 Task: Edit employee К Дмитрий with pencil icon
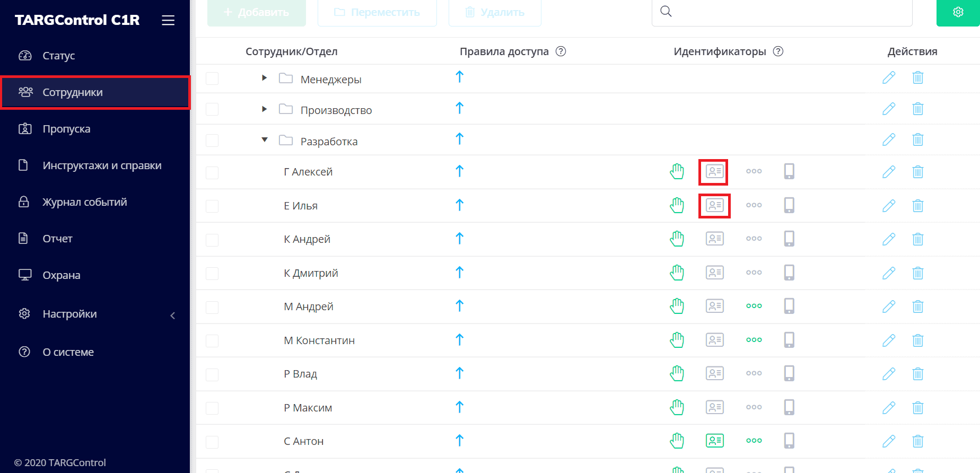[x=888, y=273]
